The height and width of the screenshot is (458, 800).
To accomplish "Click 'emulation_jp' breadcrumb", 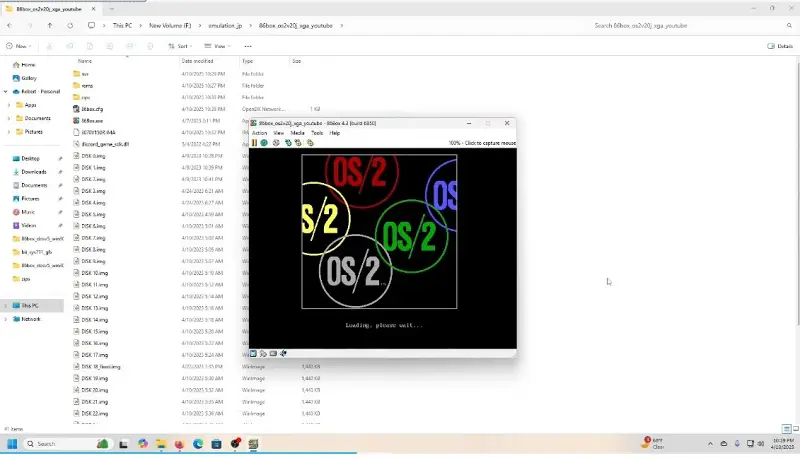I will pyautogui.click(x=225, y=26).
